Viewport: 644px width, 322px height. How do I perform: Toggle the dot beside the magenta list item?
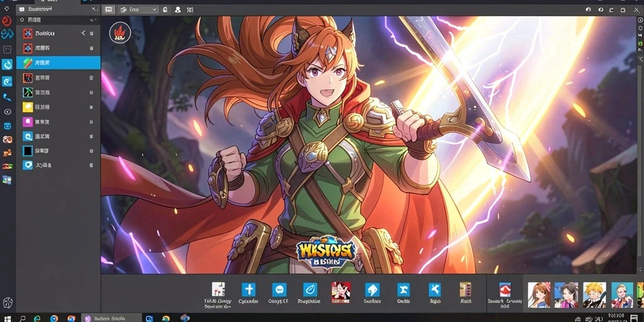[x=91, y=122]
